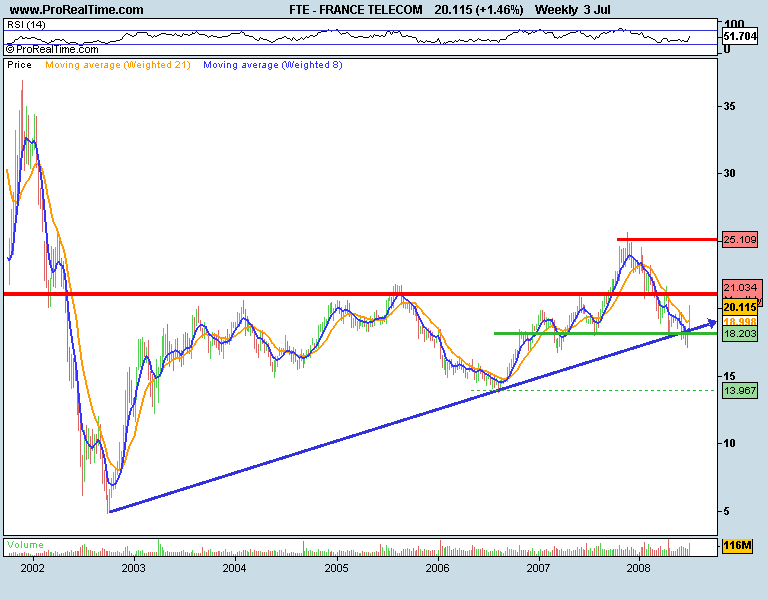The height and width of the screenshot is (600, 768).
Task: Click the 2005 date axis label
Action: tap(336, 568)
